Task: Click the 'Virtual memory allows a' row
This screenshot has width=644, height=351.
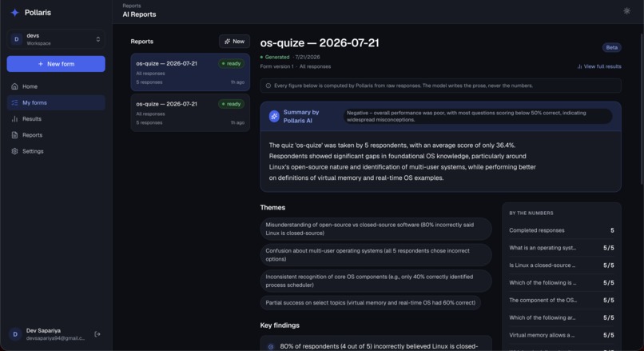Action: [562, 335]
